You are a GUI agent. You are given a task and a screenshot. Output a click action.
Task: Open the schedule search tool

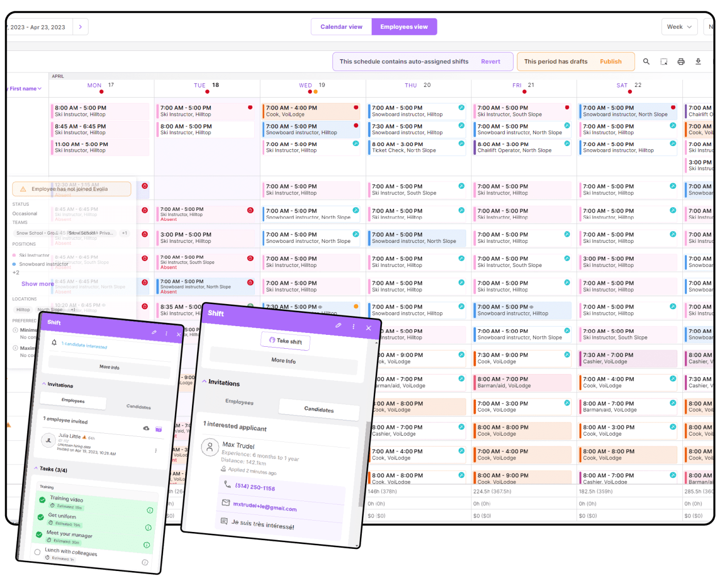tap(646, 62)
